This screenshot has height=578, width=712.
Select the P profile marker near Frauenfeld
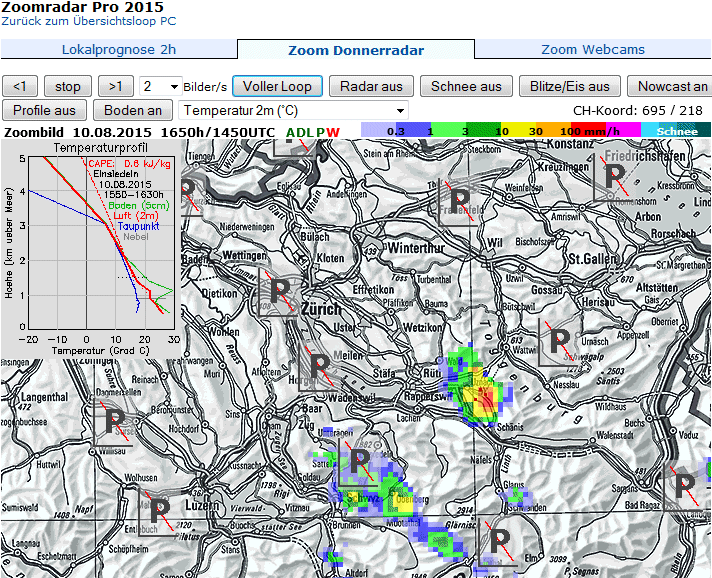pos(460,200)
